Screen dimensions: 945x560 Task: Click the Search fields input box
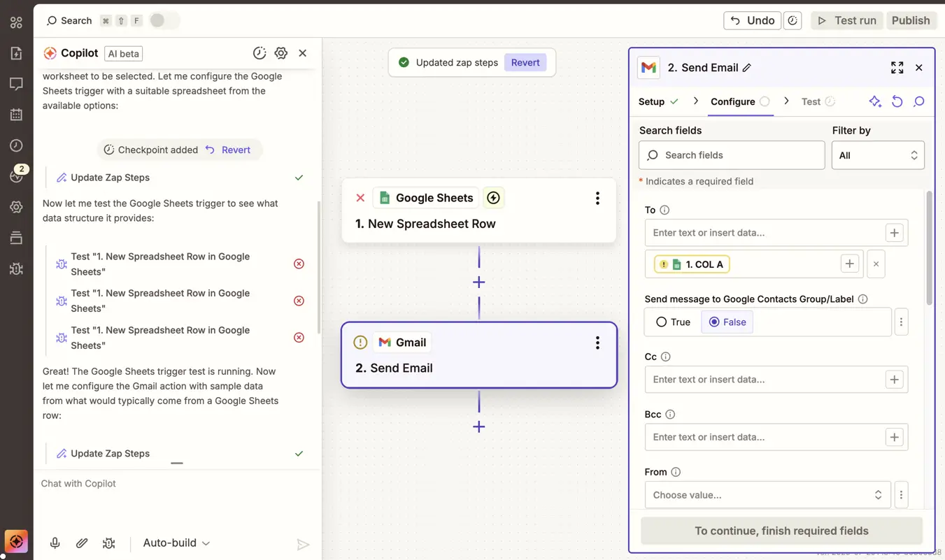pyautogui.click(x=731, y=155)
